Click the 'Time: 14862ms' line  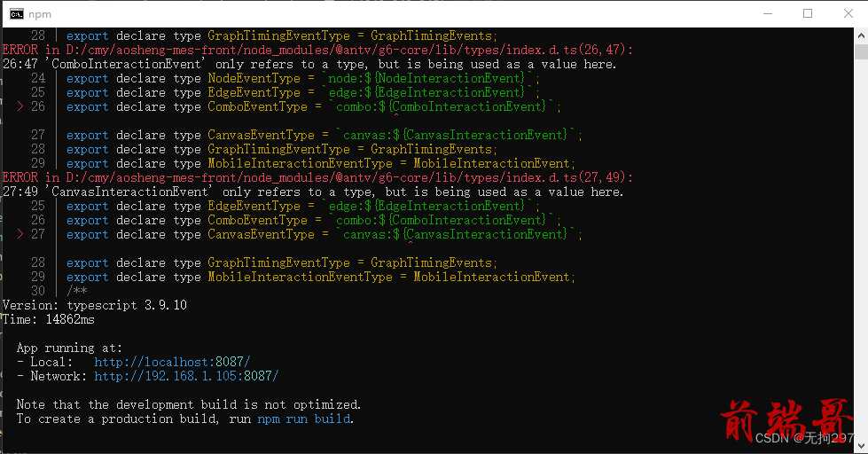49,319
